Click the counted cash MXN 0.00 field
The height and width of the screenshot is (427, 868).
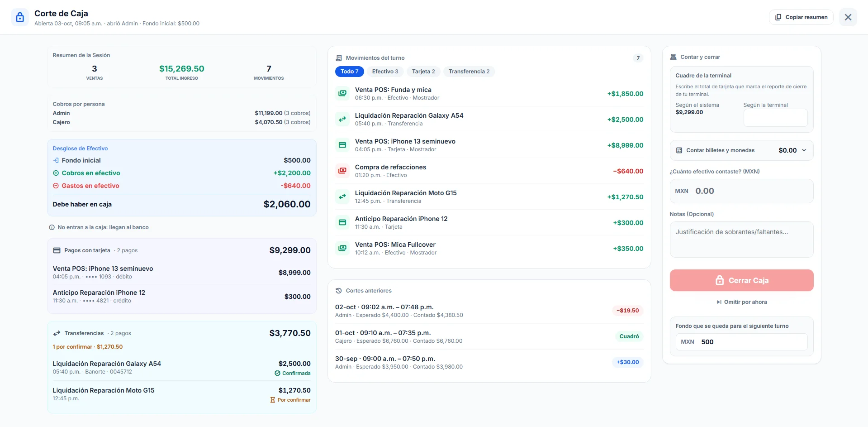coord(741,191)
